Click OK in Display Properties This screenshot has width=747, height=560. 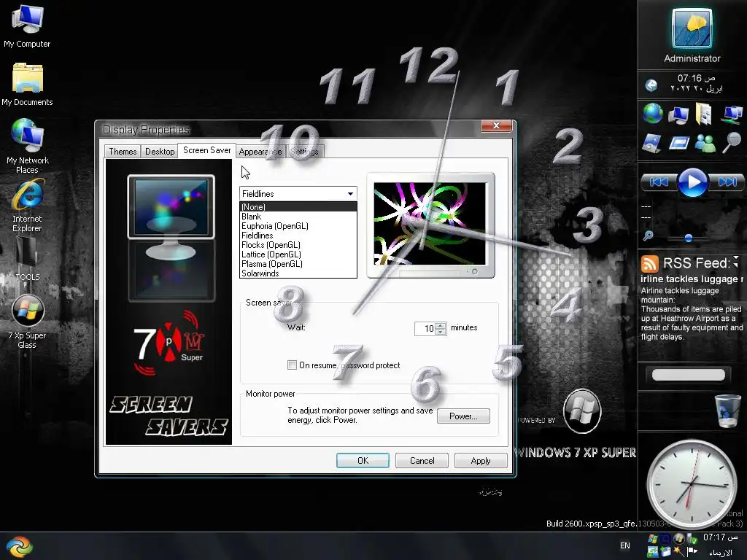coord(363,461)
